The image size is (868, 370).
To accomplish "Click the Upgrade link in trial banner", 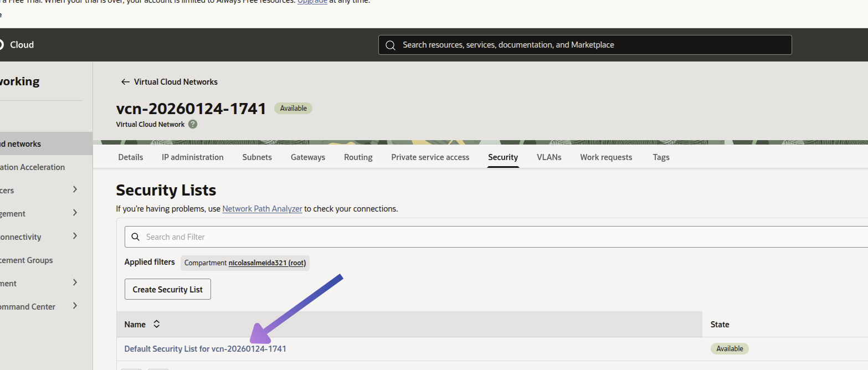I will coord(312,2).
